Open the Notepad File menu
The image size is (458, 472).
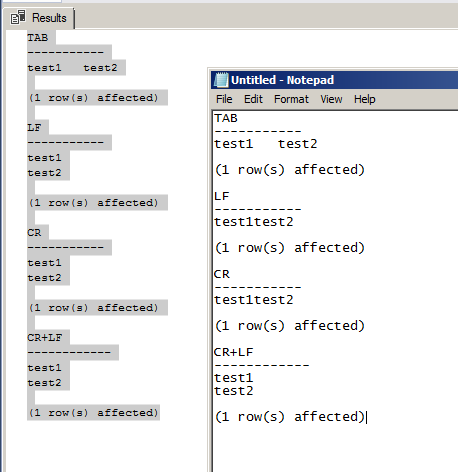pyautogui.click(x=224, y=99)
